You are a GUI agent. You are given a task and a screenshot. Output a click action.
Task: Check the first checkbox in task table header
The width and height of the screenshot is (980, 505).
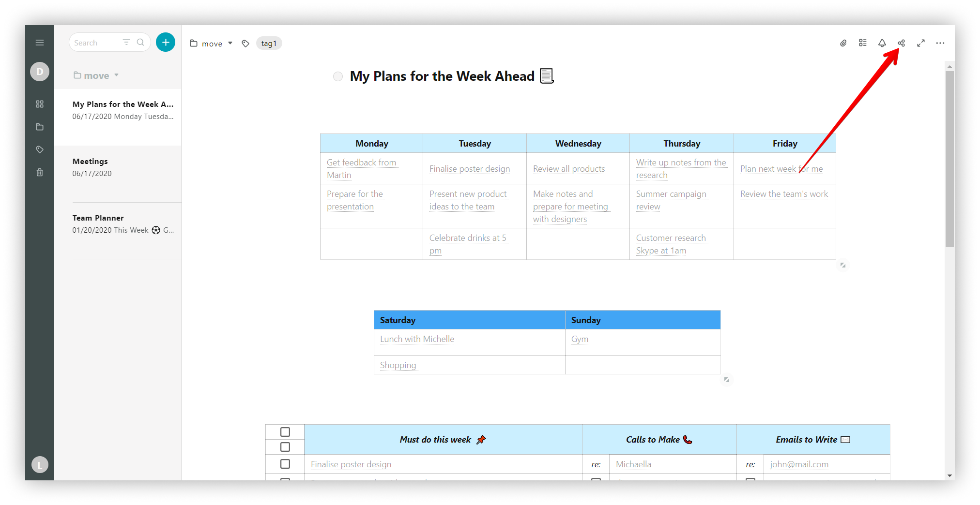point(285,432)
